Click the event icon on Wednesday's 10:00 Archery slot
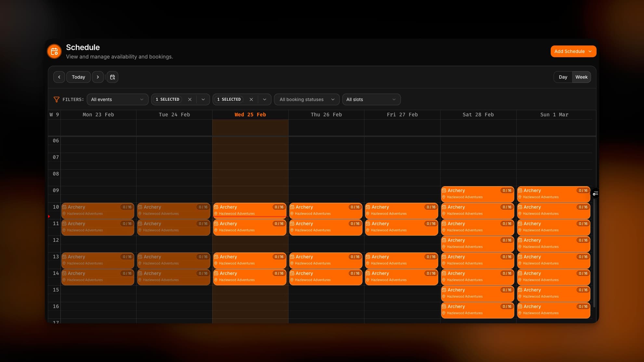 pyautogui.click(x=216, y=207)
